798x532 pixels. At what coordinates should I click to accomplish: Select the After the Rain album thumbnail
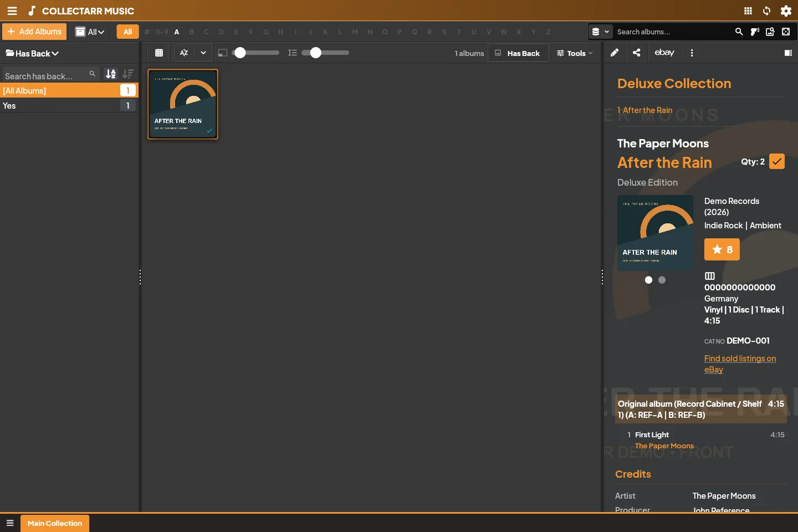183,104
